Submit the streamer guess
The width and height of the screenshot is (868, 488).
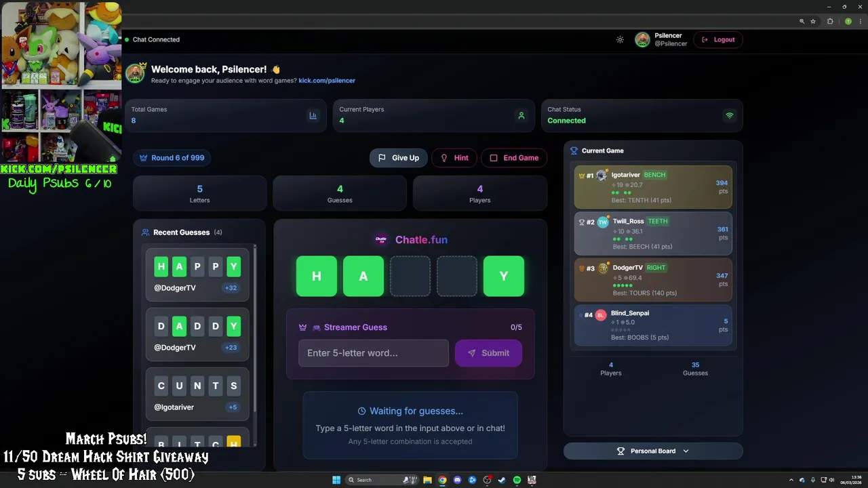[x=488, y=353]
